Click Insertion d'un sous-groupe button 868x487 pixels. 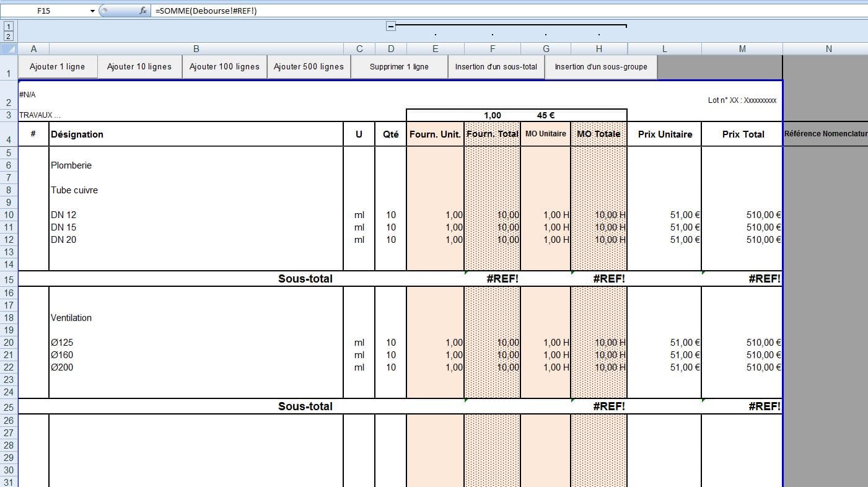(600, 67)
